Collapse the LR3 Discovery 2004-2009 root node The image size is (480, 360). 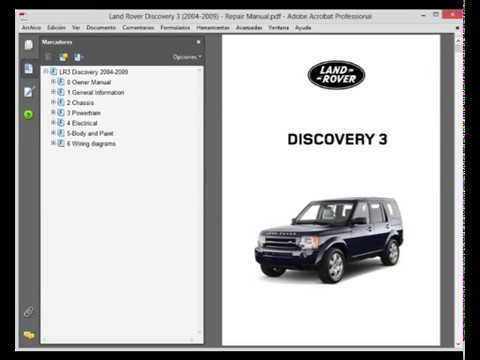click(46, 71)
